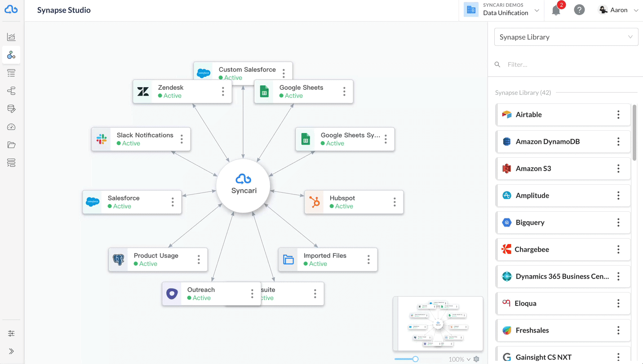Open the Product Usage node options menu

pos(199,260)
